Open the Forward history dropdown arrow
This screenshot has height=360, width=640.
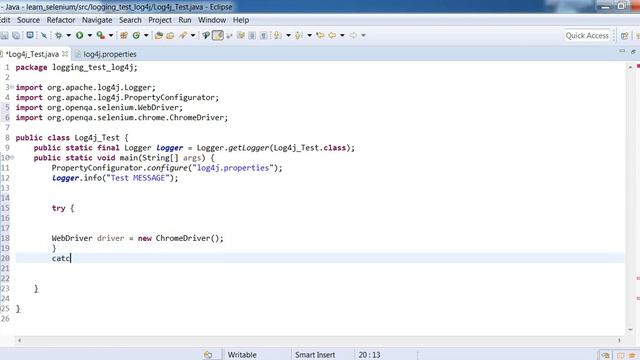click(x=363, y=36)
